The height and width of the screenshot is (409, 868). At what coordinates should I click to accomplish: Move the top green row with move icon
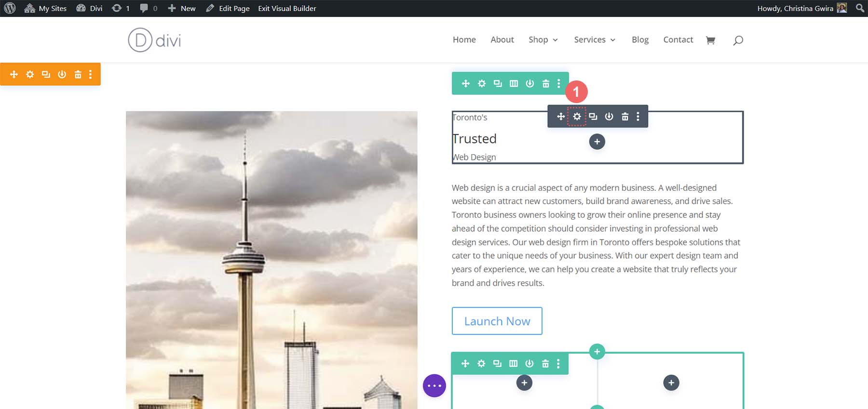[465, 83]
